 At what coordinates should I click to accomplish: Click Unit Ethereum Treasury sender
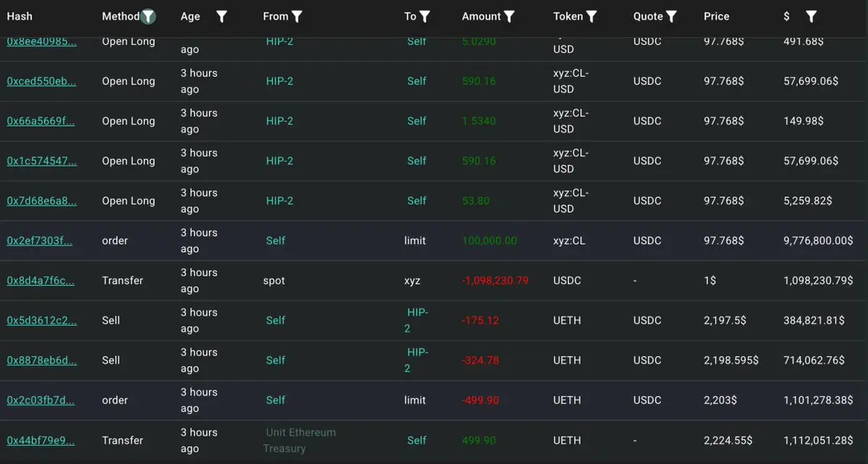(300, 440)
